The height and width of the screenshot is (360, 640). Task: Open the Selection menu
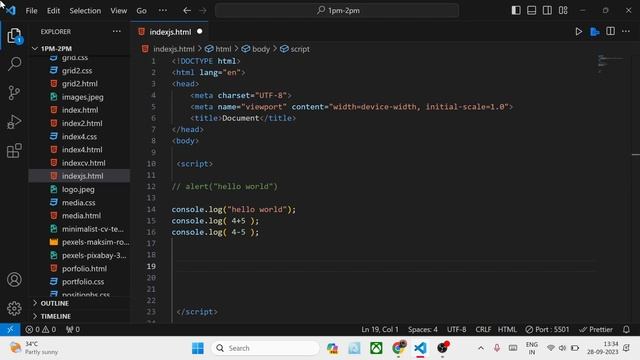pyautogui.click(x=85, y=11)
